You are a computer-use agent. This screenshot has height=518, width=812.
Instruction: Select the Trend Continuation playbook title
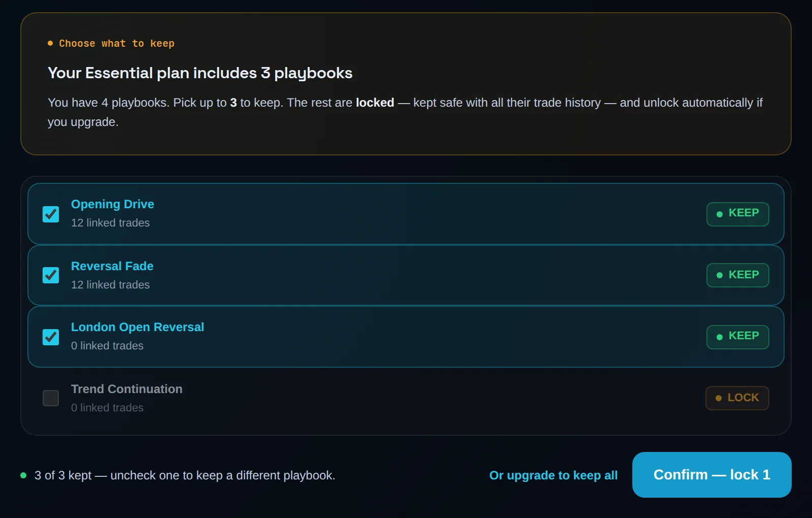(127, 389)
